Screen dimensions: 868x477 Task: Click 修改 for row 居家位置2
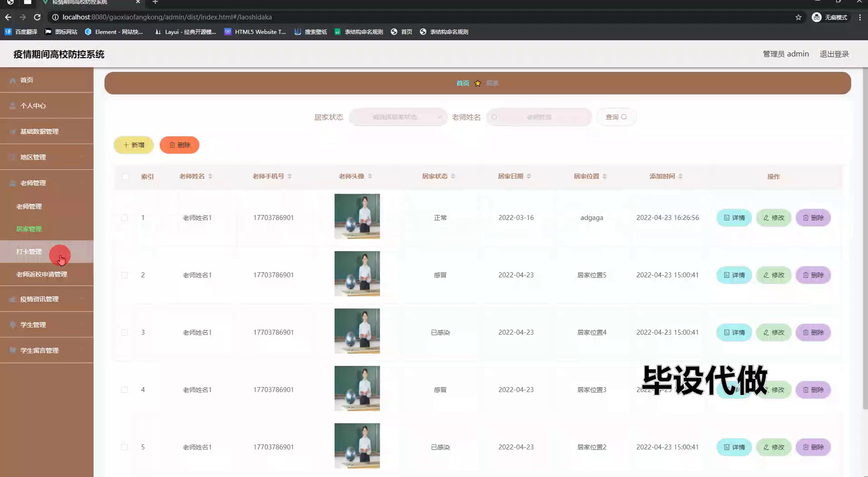coord(774,447)
